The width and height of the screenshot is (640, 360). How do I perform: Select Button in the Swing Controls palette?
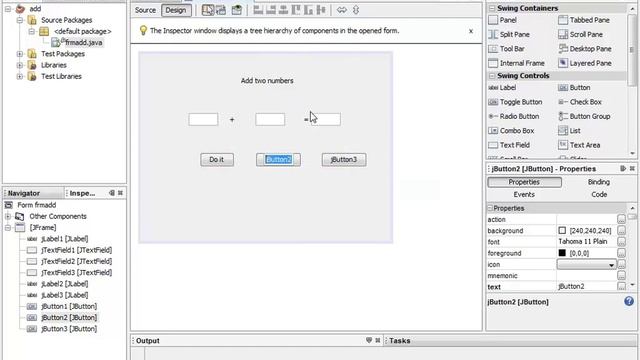574,87
